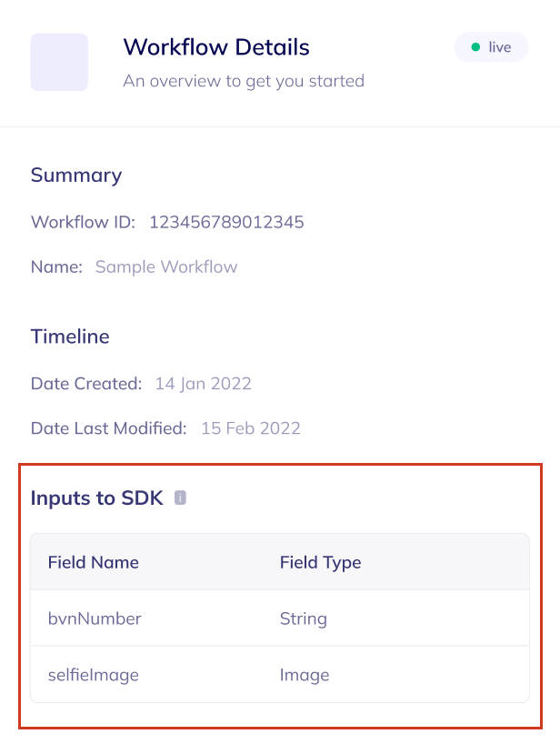Select the Summary section heading
This screenshot has height=744, width=560.
click(x=76, y=175)
